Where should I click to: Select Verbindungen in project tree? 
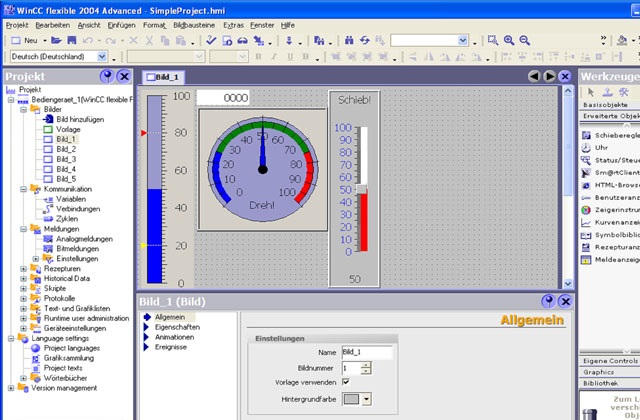tap(78, 209)
